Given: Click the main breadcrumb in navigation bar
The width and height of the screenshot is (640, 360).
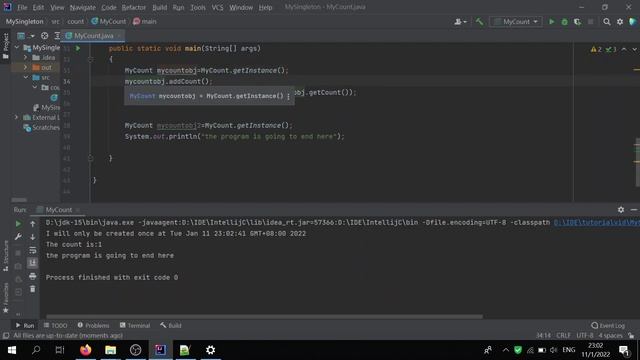Looking at the screenshot, I should [144, 22].
